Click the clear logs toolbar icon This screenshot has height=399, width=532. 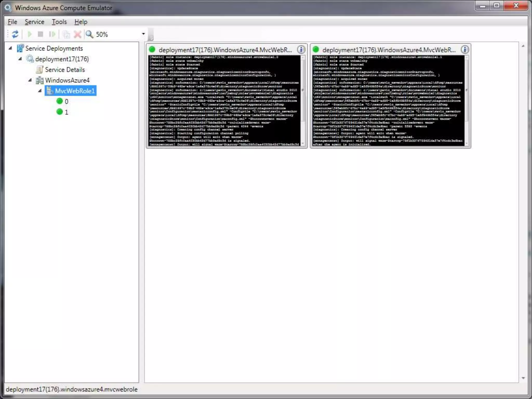tap(66, 34)
